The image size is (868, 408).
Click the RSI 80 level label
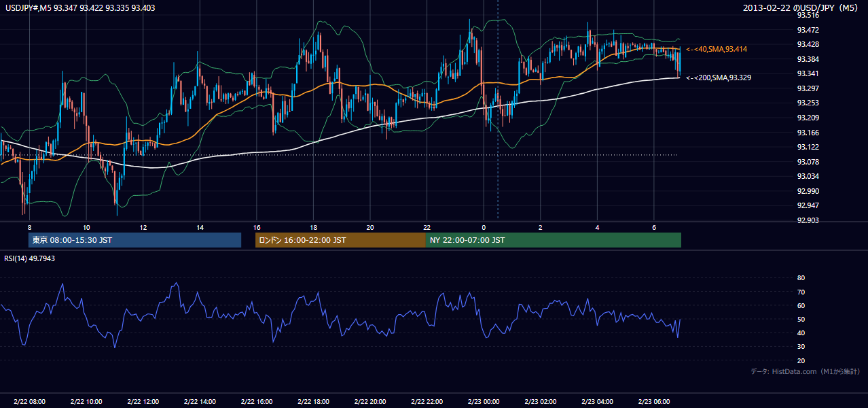pyautogui.click(x=801, y=278)
